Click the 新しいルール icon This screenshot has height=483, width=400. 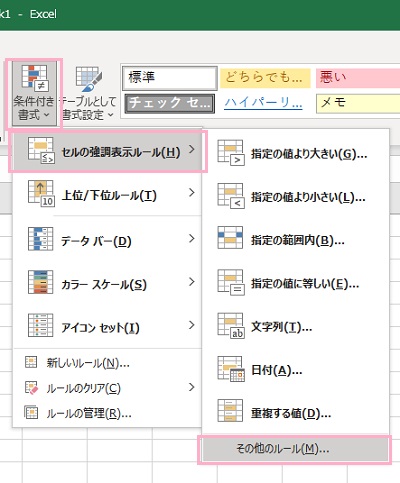pyautogui.click(x=31, y=362)
